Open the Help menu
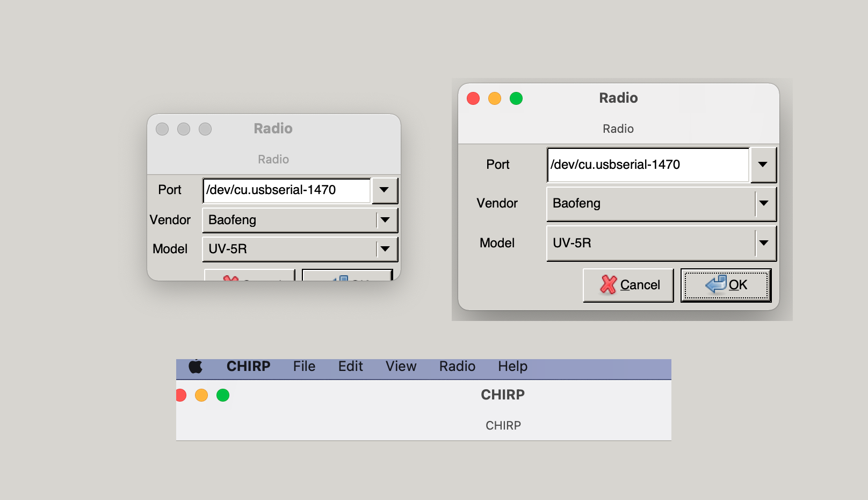The height and width of the screenshot is (500, 868). coord(512,367)
